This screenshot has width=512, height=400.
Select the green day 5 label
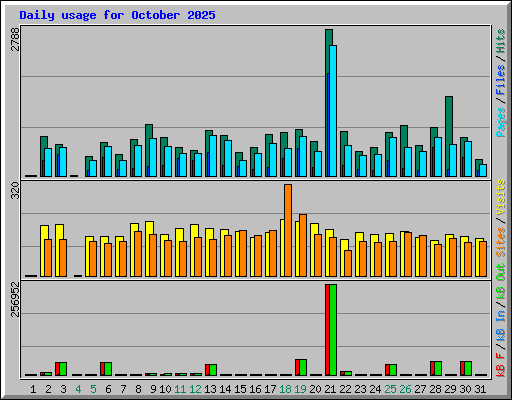pyautogui.click(x=93, y=389)
